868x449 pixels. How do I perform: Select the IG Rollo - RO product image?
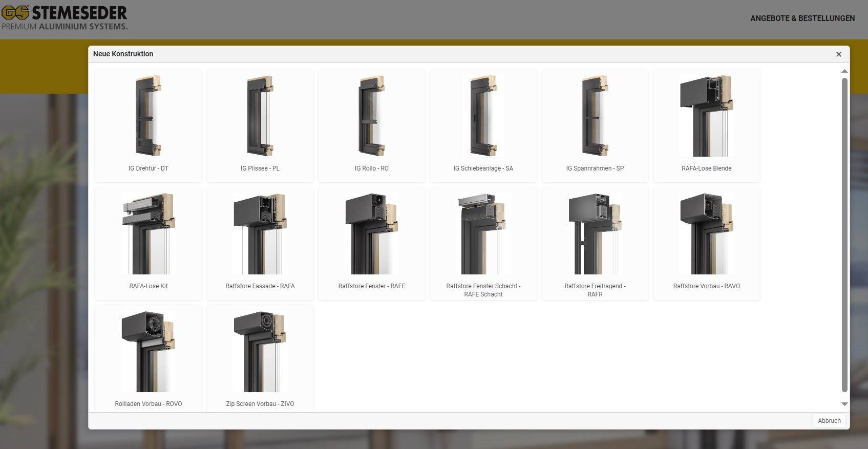click(372, 116)
